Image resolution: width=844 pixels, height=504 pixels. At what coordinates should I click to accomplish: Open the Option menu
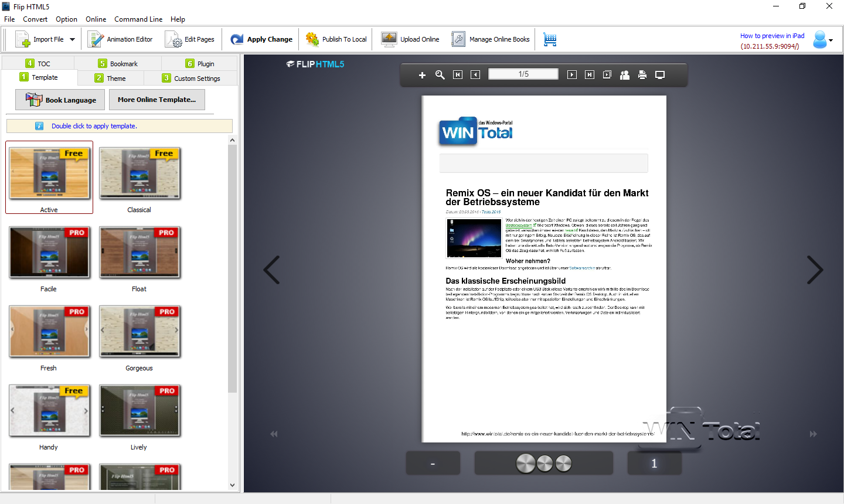click(66, 19)
